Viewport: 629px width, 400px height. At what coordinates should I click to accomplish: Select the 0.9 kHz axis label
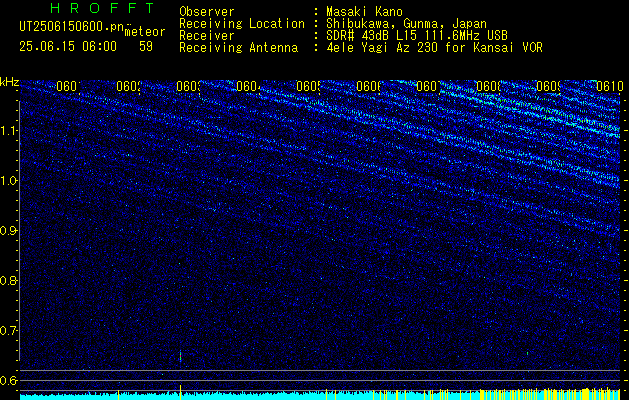8,231
